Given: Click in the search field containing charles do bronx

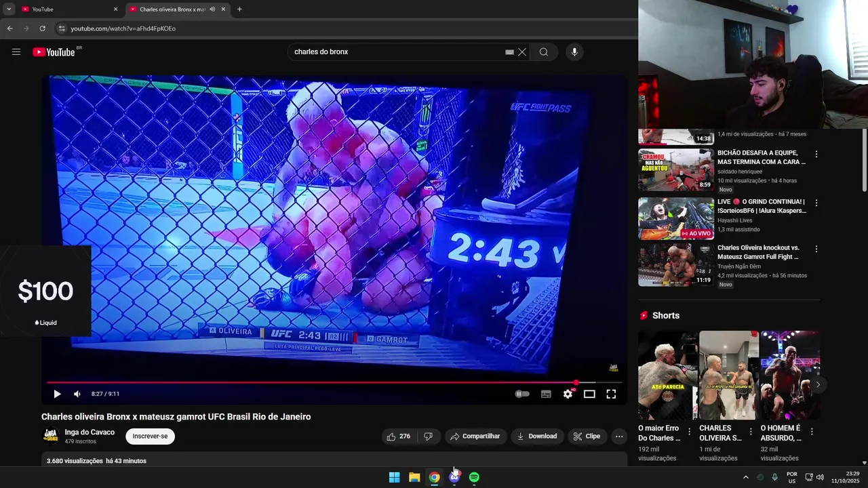Looking at the screenshot, I should [x=397, y=52].
